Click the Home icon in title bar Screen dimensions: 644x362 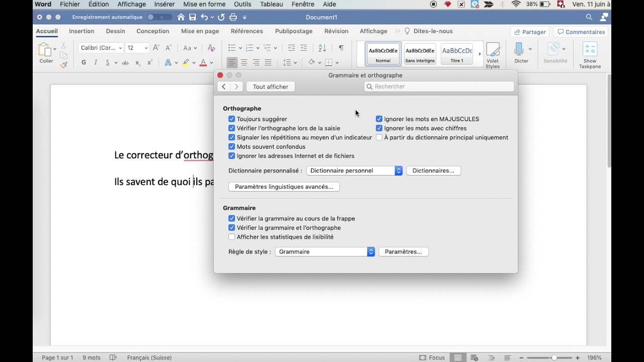coord(181,17)
